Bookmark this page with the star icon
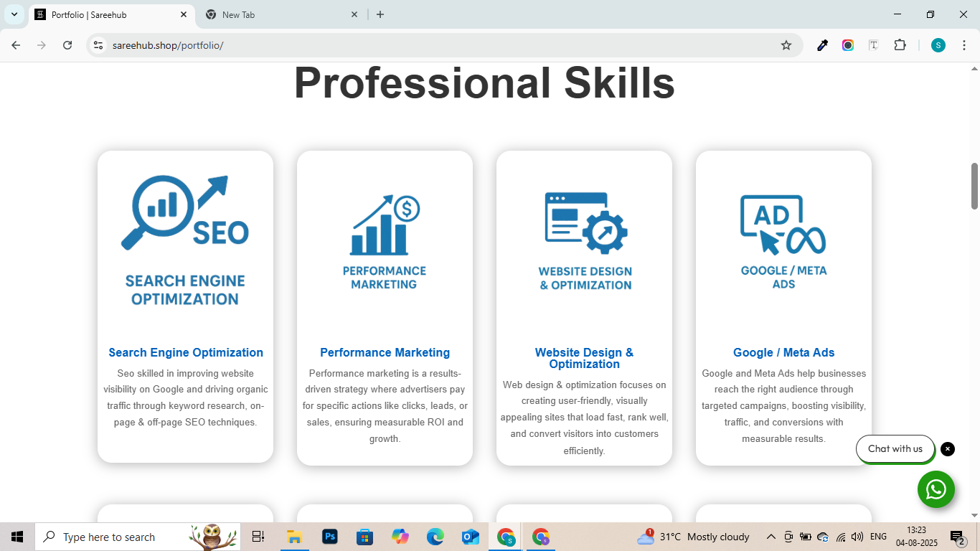This screenshot has height=551, width=980. coord(786,45)
